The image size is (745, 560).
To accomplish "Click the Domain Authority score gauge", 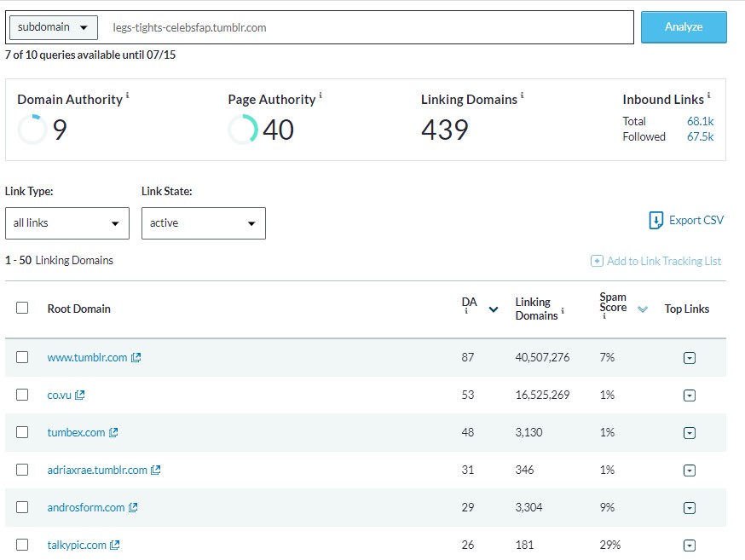I will tap(32, 129).
